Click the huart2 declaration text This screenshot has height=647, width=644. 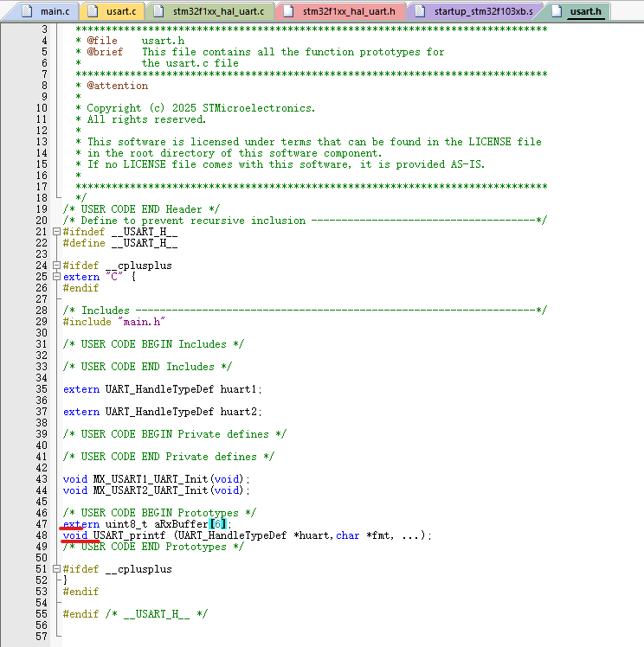point(162,412)
